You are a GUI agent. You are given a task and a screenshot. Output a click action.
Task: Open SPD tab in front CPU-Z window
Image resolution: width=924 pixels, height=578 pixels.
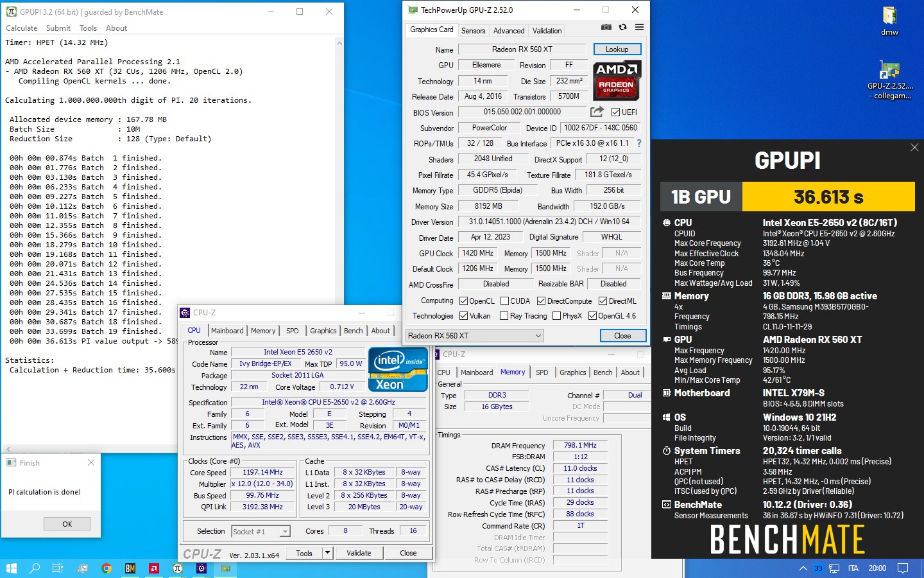click(293, 331)
